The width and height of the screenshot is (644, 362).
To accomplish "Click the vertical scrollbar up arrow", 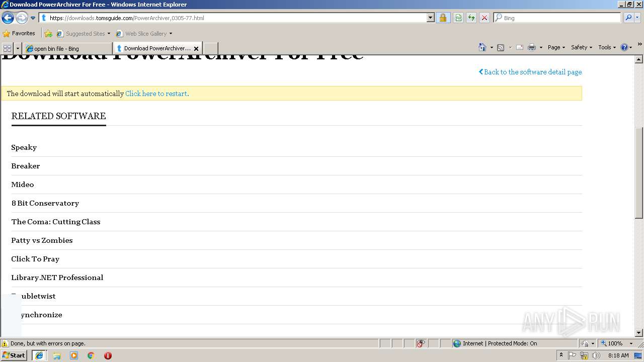I will (x=639, y=60).
